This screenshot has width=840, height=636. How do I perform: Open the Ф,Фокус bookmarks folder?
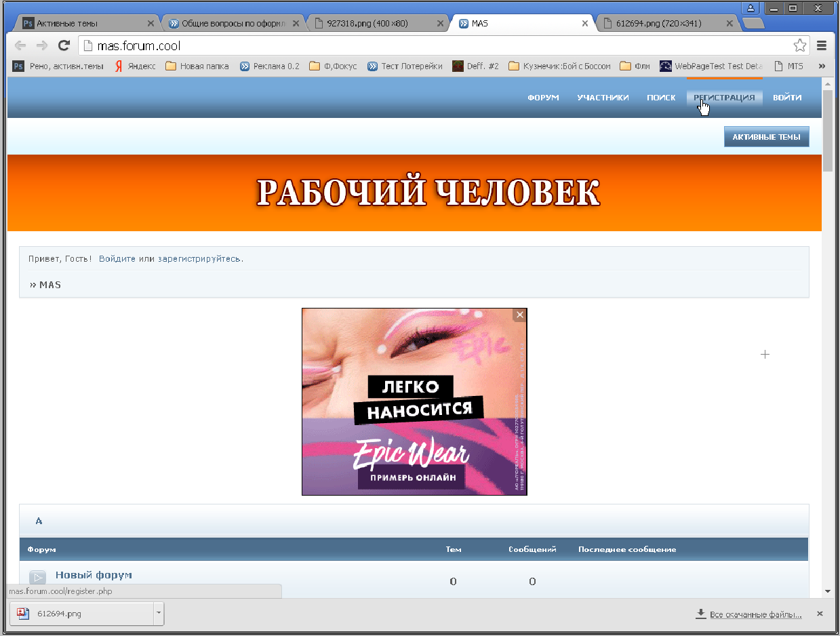pos(333,66)
